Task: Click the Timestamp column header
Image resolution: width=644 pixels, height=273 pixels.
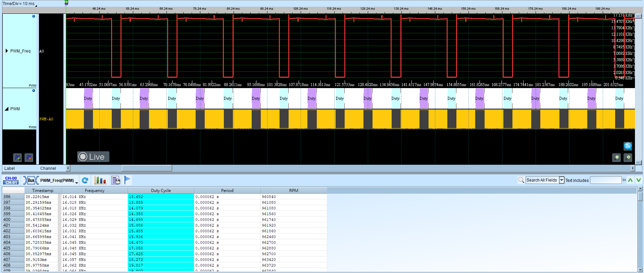Action: tap(43, 190)
